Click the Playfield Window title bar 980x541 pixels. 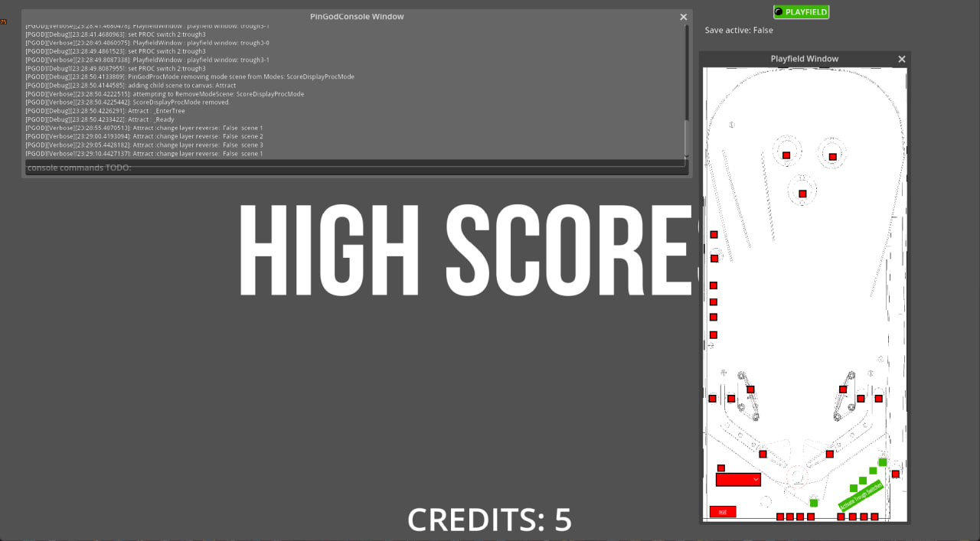(x=804, y=59)
